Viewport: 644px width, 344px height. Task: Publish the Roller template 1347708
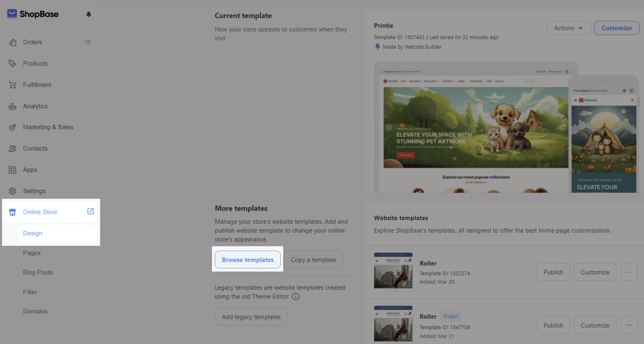pyautogui.click(x=553, y=325)
